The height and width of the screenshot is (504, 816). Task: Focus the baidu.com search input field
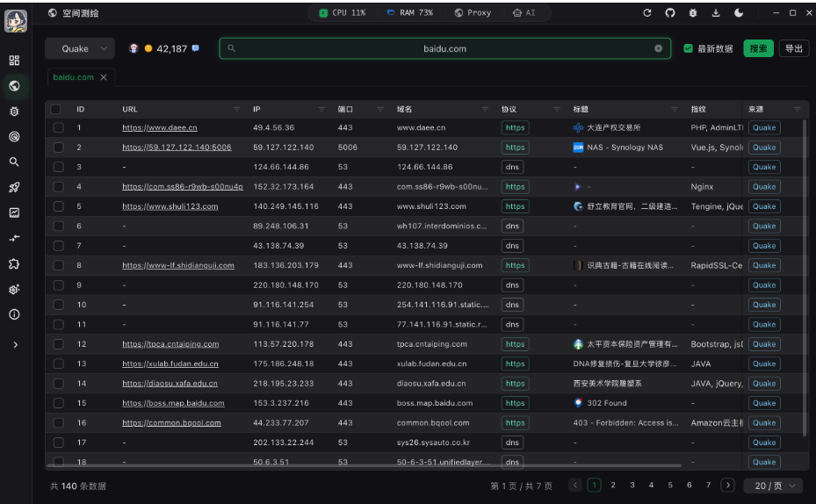tap(444, 48)
